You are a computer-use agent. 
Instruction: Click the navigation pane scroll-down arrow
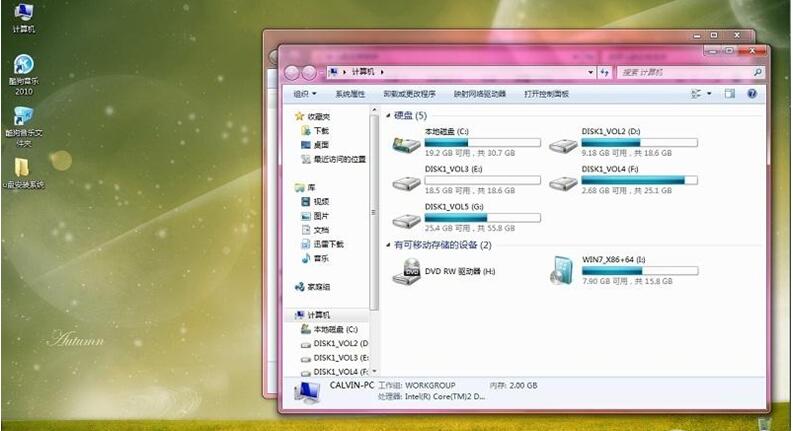click(x=374, y=371)
